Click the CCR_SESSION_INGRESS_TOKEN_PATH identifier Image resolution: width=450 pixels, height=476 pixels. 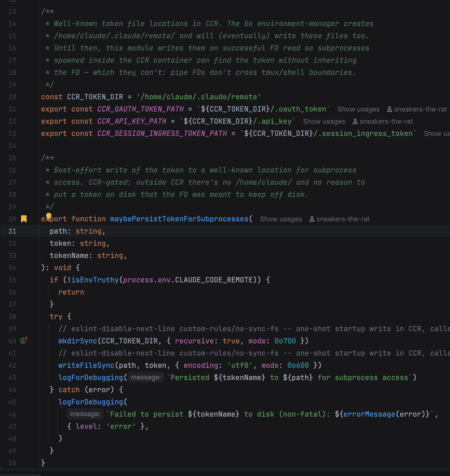coord(162,133)
